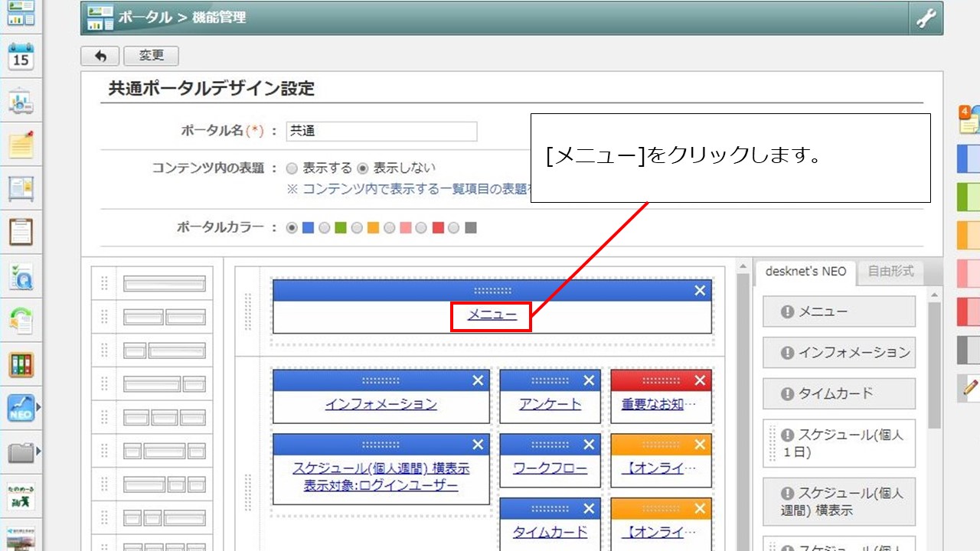Screen dimensions: 980x551
Task: Select the two equal columns layout row
Action: (x=165, y=317)
